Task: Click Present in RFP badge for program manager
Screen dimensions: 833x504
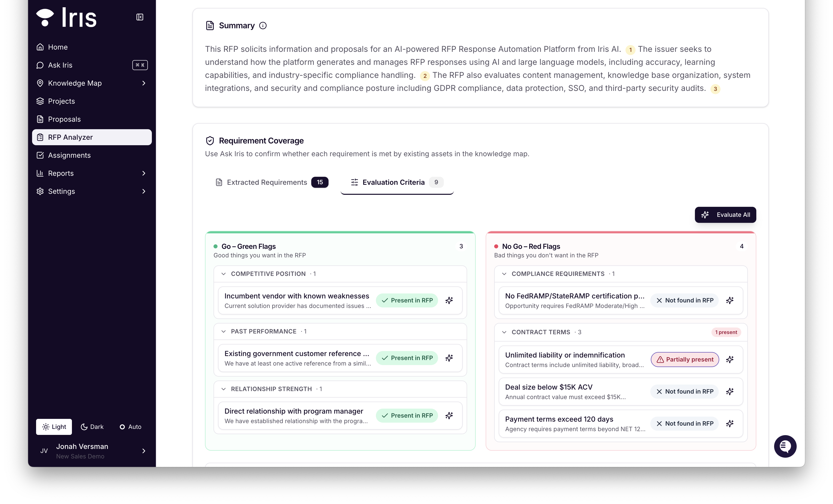Action: 407,416
